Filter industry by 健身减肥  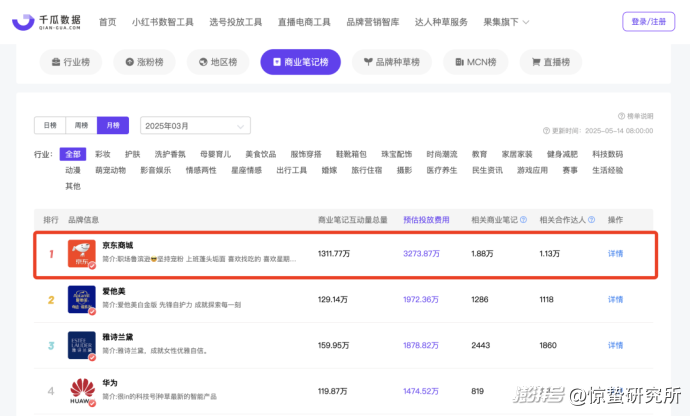coord(562,154)
